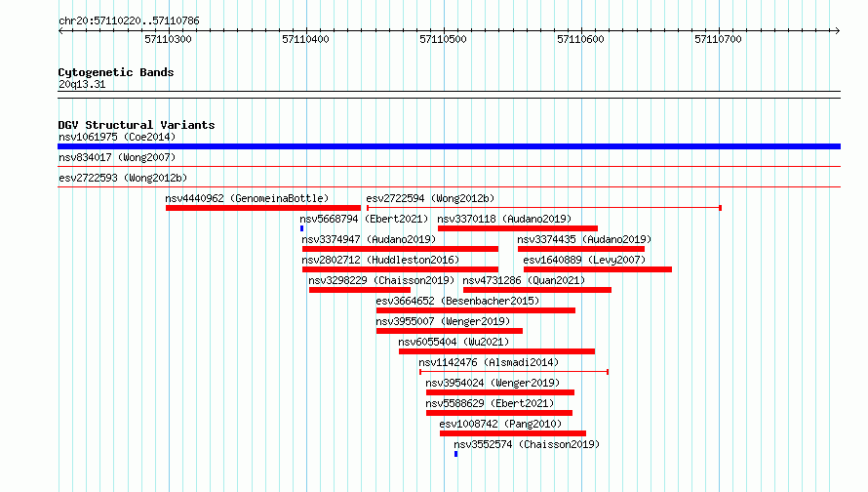Select the nsv3374435 red variant bar

(581, 249)
